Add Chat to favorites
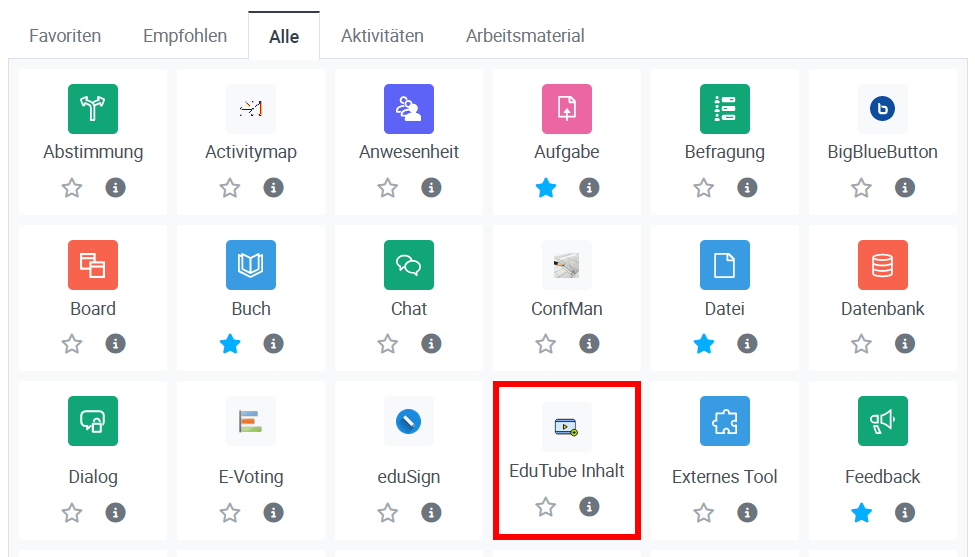The height and width of the screenshot is (557, 975). (387, 343)
